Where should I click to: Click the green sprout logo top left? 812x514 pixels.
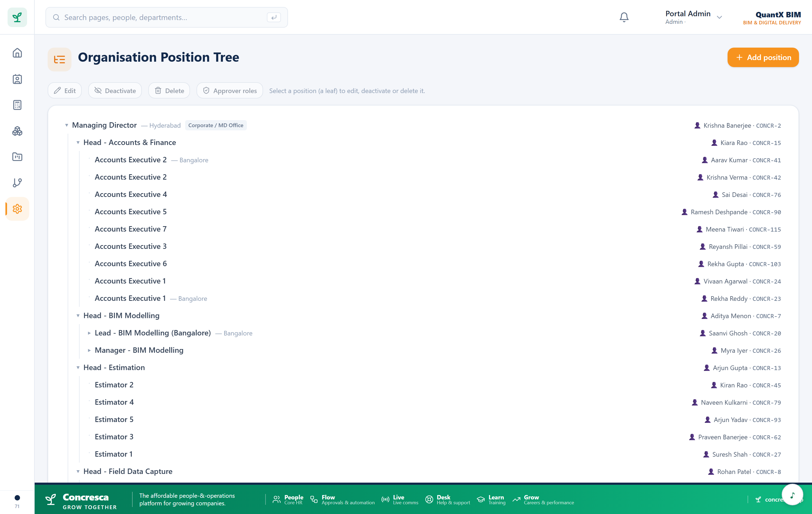(x=17, y=17)
